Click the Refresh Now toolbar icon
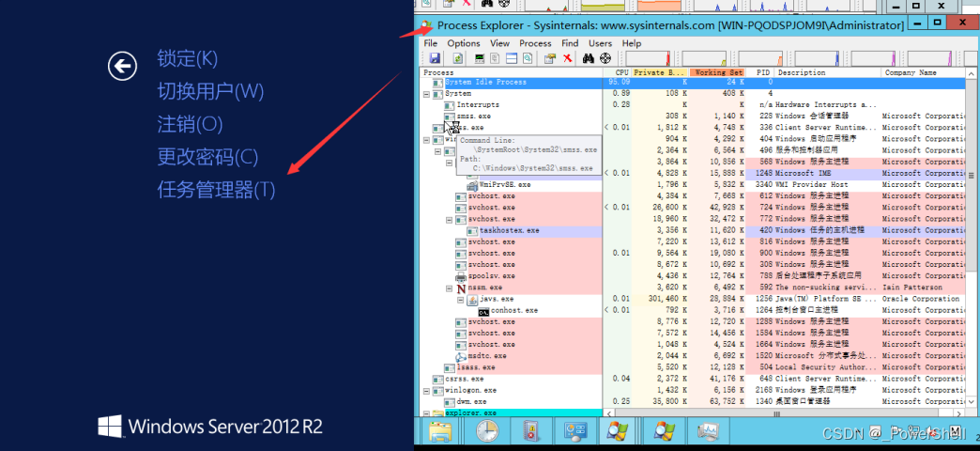The width and height of the screenshot is (980, 451). pos(458,58)
